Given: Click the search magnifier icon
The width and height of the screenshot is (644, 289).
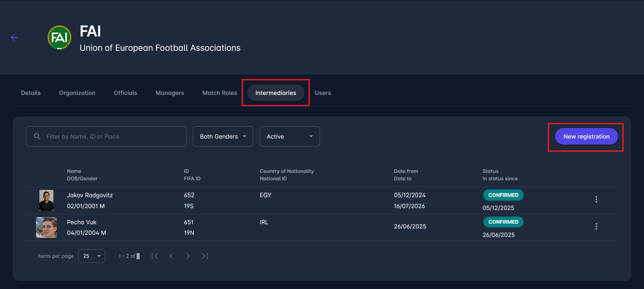Looking at the screenshot, I should point(37,136).
